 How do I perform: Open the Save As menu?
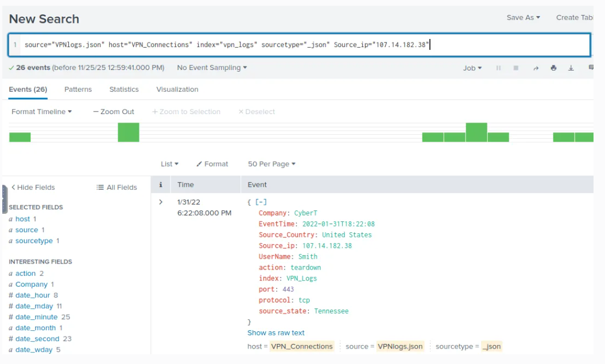click(523, 17)
